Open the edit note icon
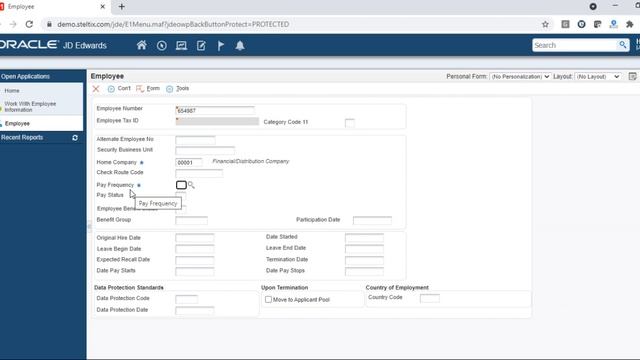640x360 pixels. click(201, 45)
